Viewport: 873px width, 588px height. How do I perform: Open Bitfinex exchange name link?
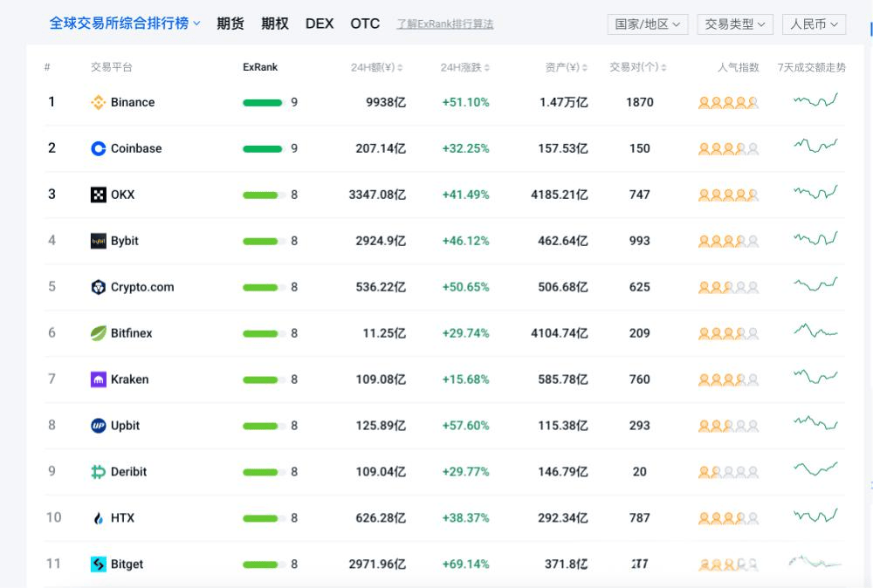[132, 333]
